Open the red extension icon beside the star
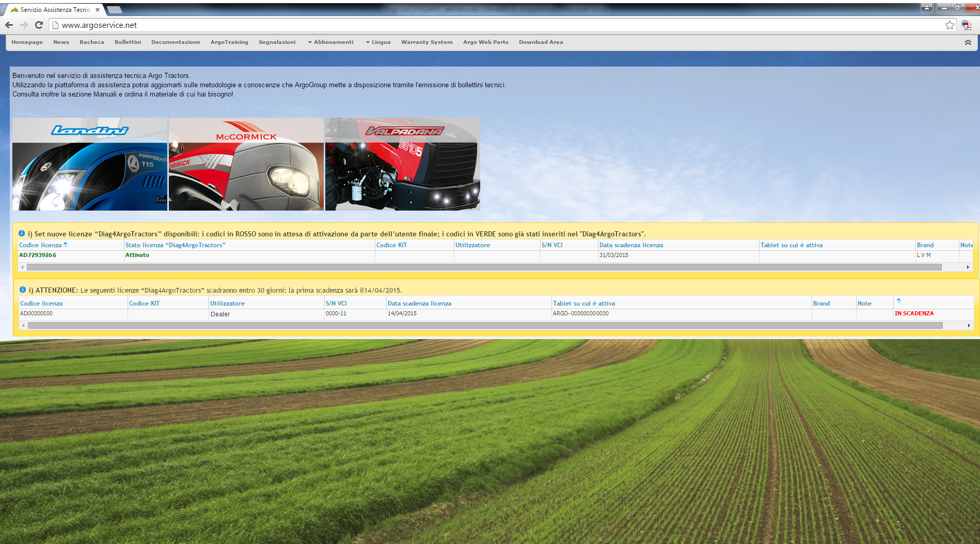980x544 pixels. click(966, 25)
